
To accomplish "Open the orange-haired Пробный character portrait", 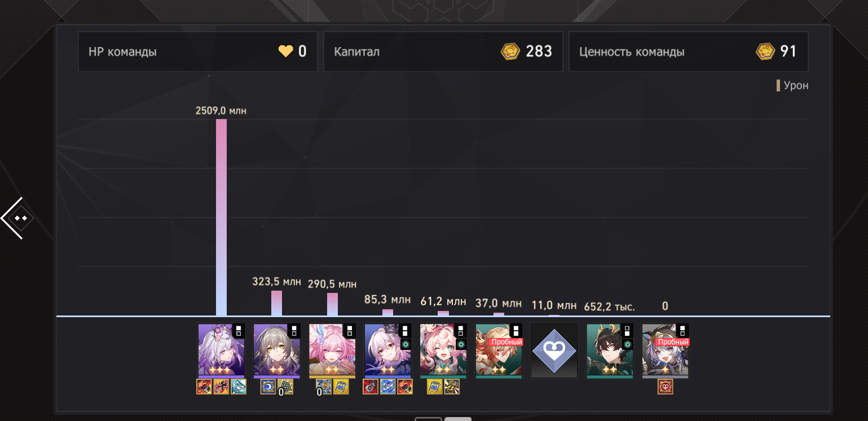I will 499,350.
